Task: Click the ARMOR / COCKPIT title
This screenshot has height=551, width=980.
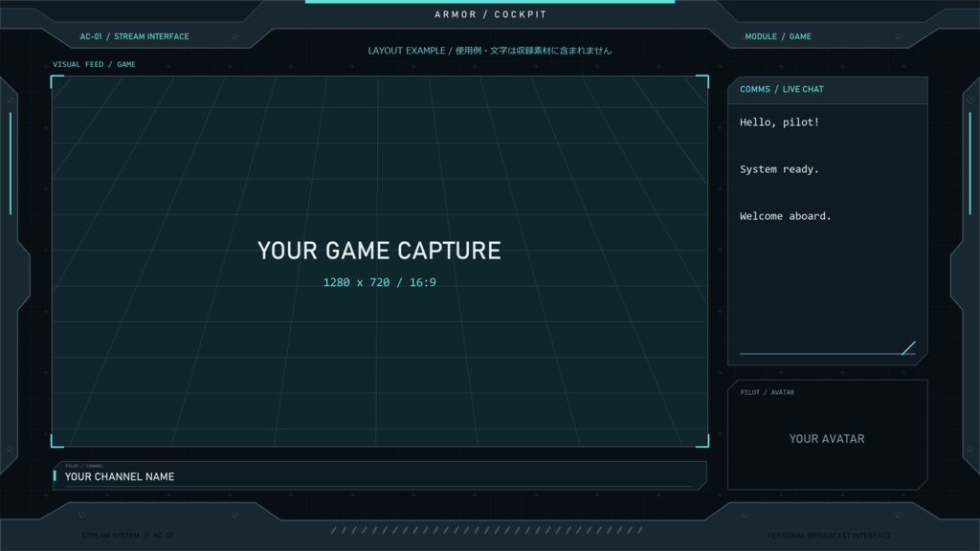Action: tap(491, 14)
